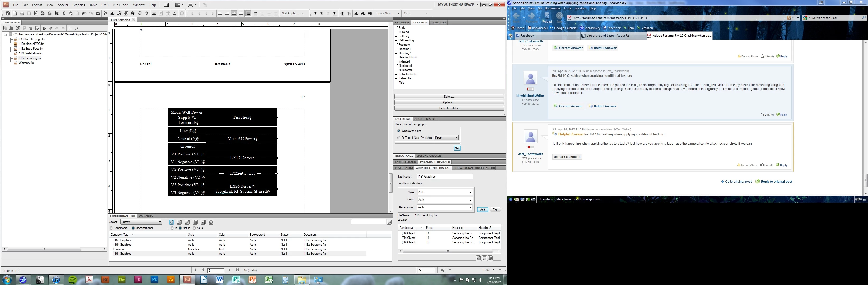
Task: Click the refresh icon in Conditional Text panel
Action: (x=211, y=222)
